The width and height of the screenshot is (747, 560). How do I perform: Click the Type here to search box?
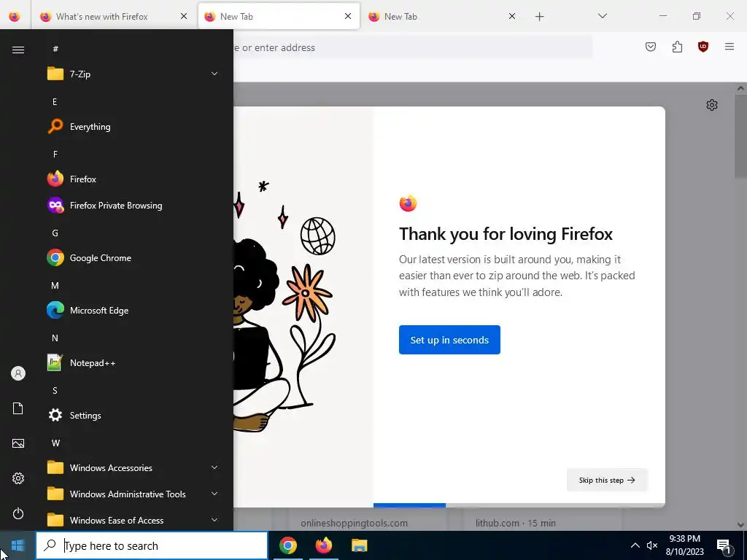[x=152, y=545]
